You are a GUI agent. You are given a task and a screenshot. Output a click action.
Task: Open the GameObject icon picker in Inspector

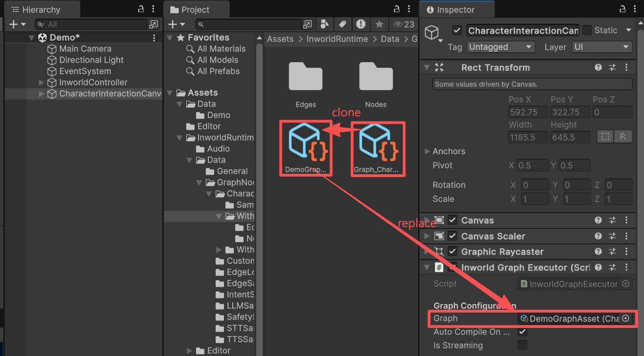(434, 33)
